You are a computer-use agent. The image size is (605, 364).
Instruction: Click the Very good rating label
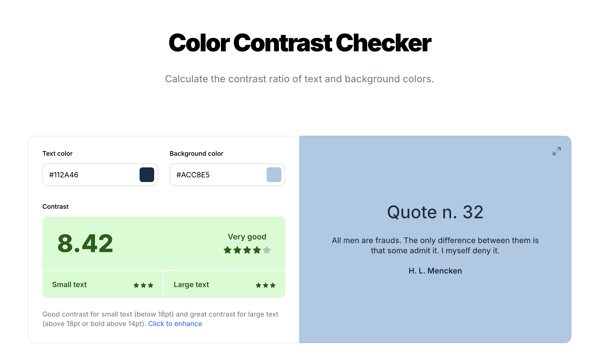point(247,237)
